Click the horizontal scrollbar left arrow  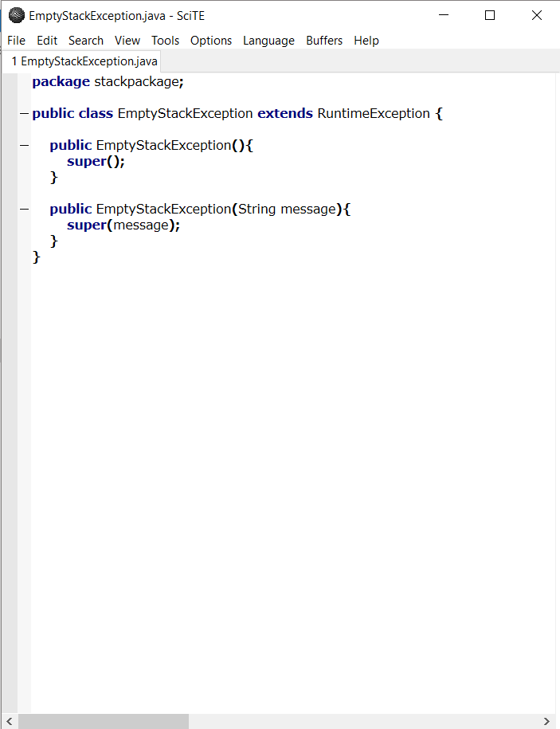point(9,722)
